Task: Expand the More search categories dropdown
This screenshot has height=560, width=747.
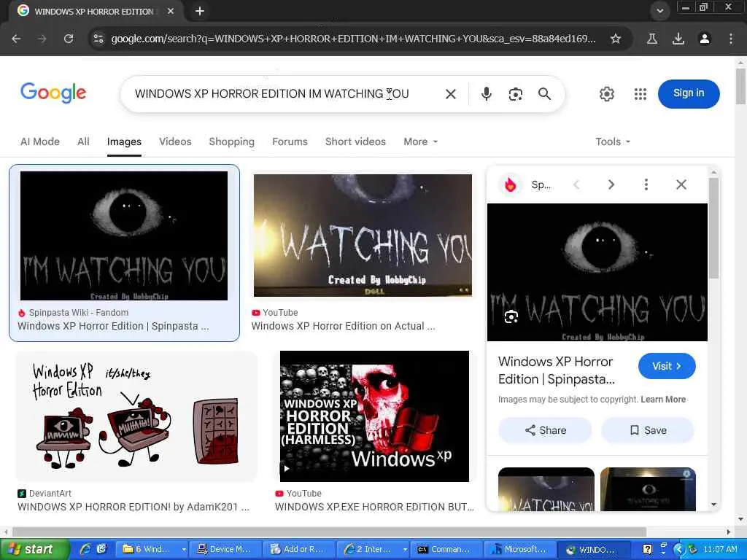Action: (420, 141)
